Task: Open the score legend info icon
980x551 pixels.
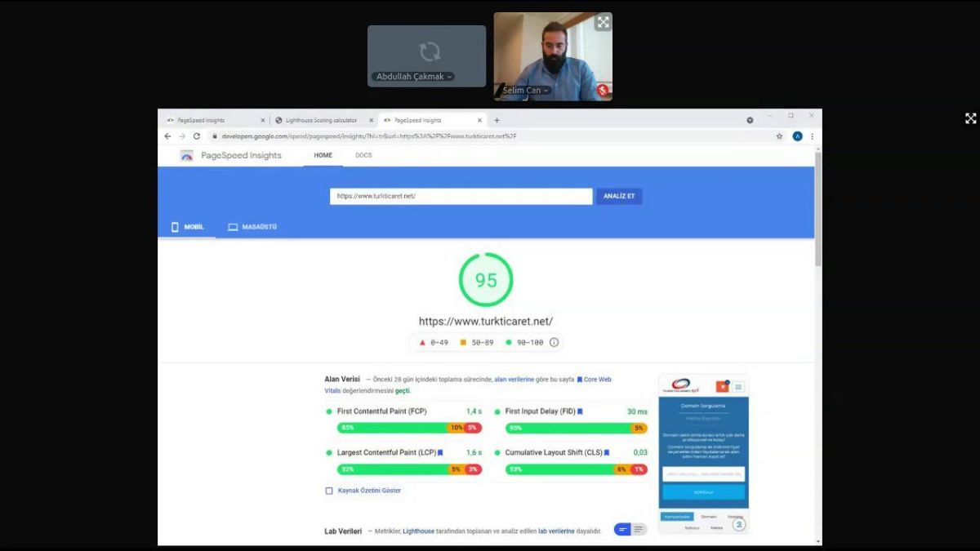Action: [x=554, y=343]
